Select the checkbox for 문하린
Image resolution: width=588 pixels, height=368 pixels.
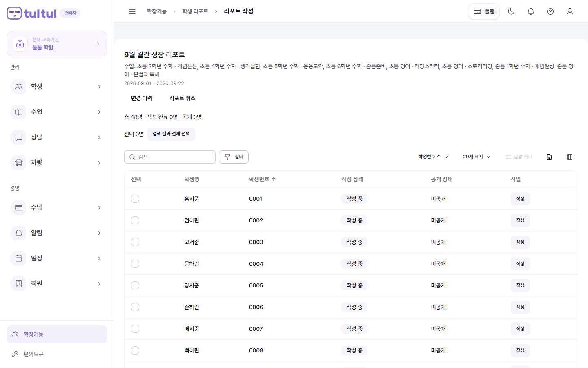tap(135, 264)
